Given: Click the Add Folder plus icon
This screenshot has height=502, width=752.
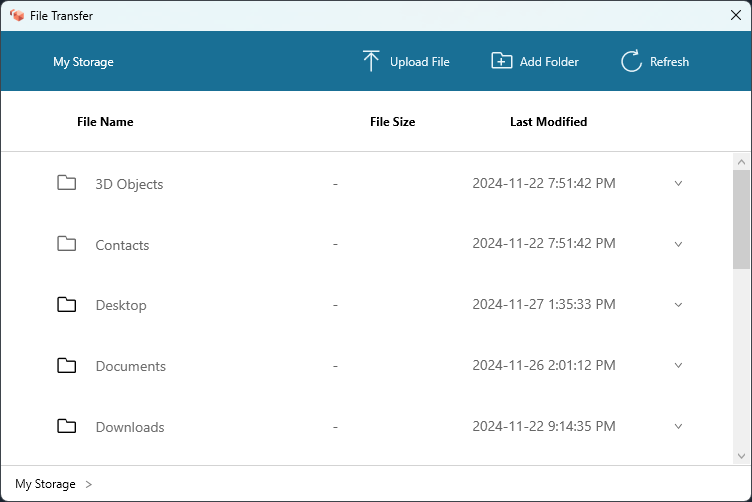Looking at the screenshot, I should coord(502,61).
